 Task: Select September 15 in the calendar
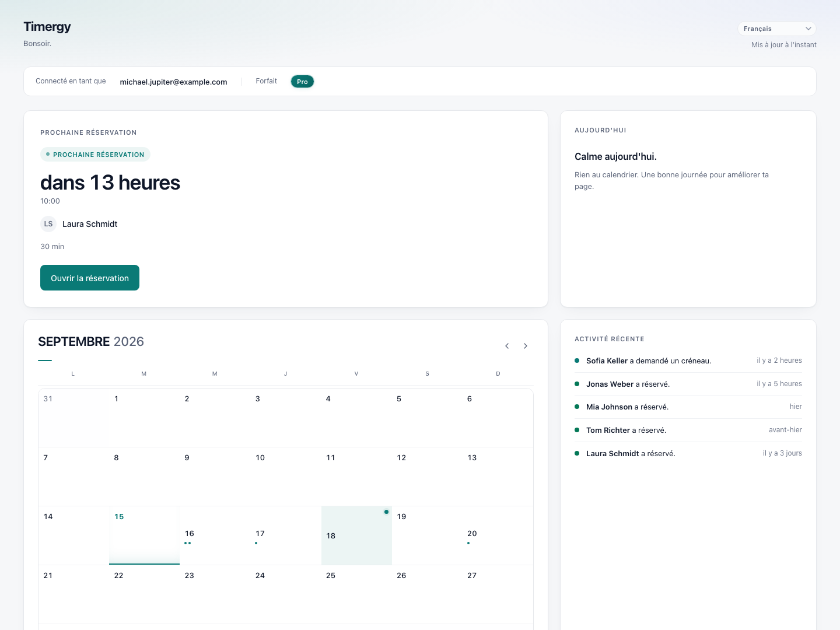point(144,535)
